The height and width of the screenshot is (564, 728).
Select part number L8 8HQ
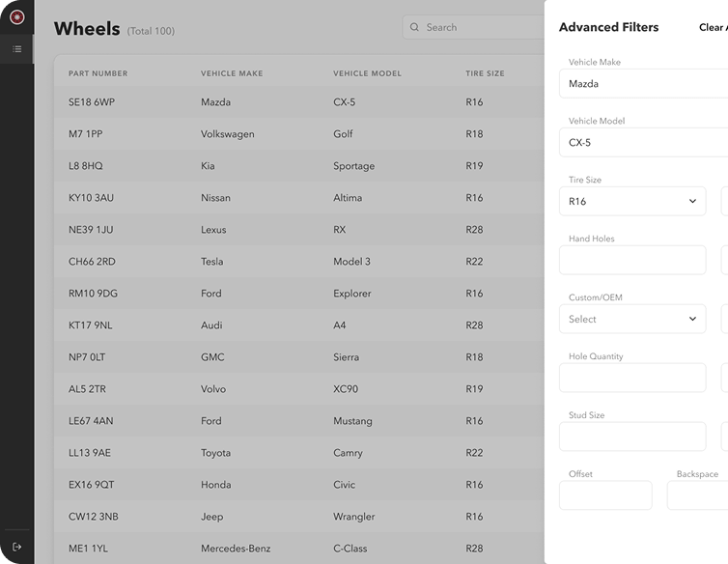(x=85, y=166)
